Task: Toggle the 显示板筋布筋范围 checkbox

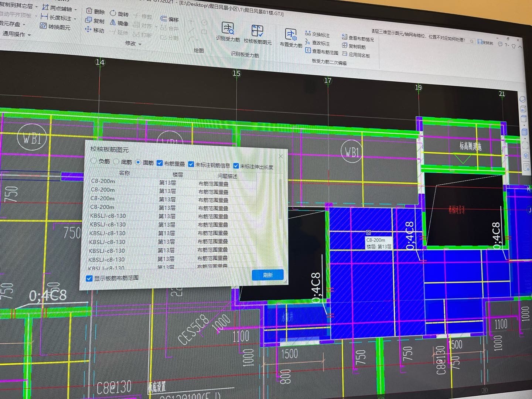Action: click(x=89, y=278)
